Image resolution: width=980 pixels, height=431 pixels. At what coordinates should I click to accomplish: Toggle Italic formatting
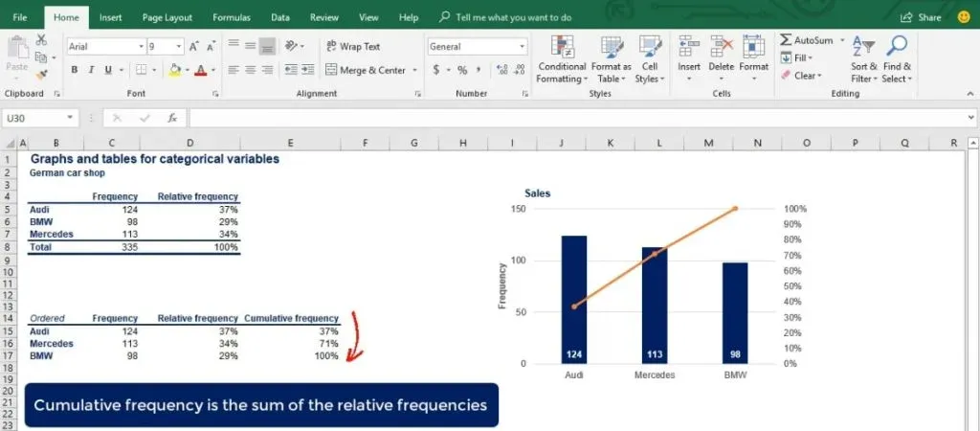pyautogui.click(x=92, y=70)
